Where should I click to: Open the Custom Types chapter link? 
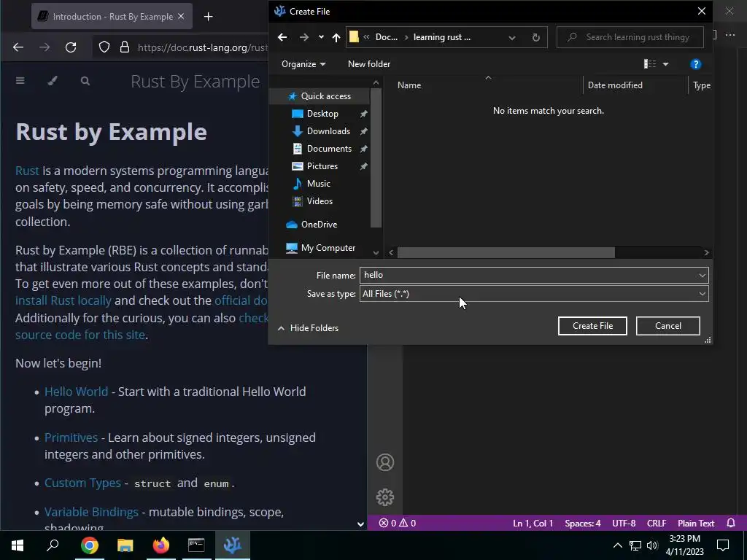82,483
